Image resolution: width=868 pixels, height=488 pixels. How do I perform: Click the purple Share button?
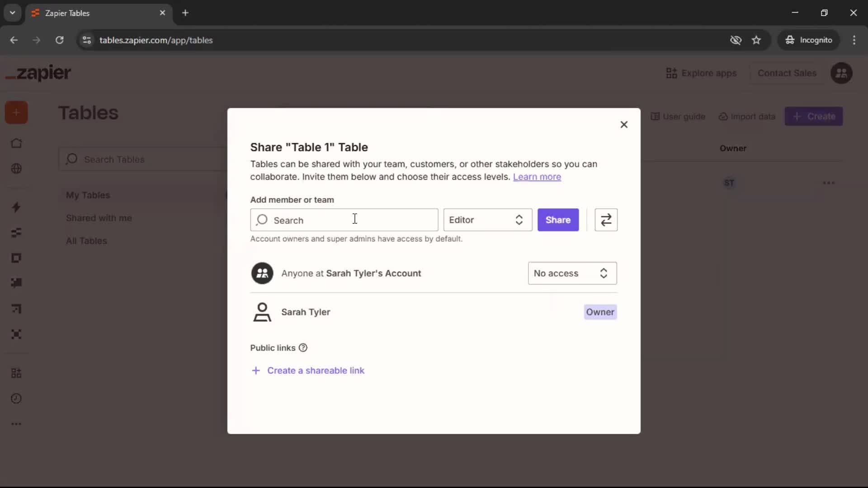(x=558, y=220)
